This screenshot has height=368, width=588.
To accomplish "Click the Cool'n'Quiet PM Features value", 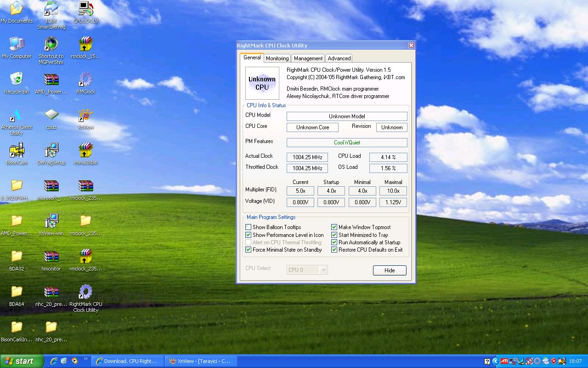I will tap(347, 143).
